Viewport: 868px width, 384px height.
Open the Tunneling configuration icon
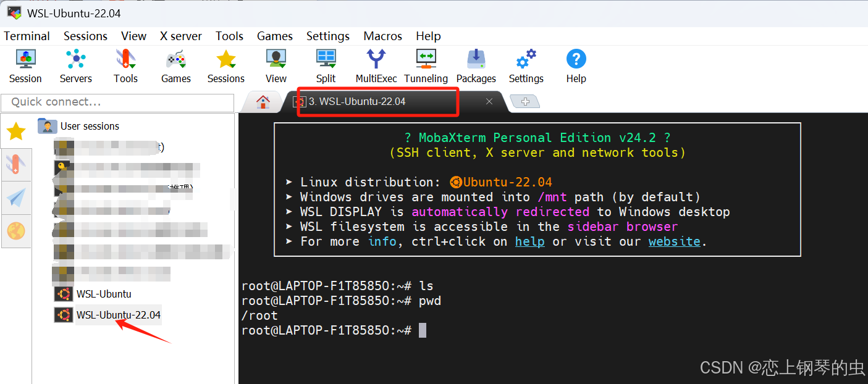[426, 65]
